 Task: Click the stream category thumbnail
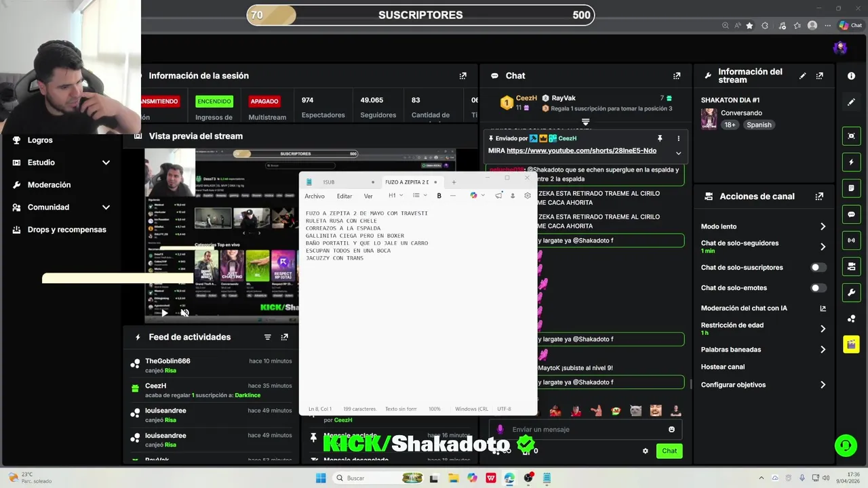[709, 119]
